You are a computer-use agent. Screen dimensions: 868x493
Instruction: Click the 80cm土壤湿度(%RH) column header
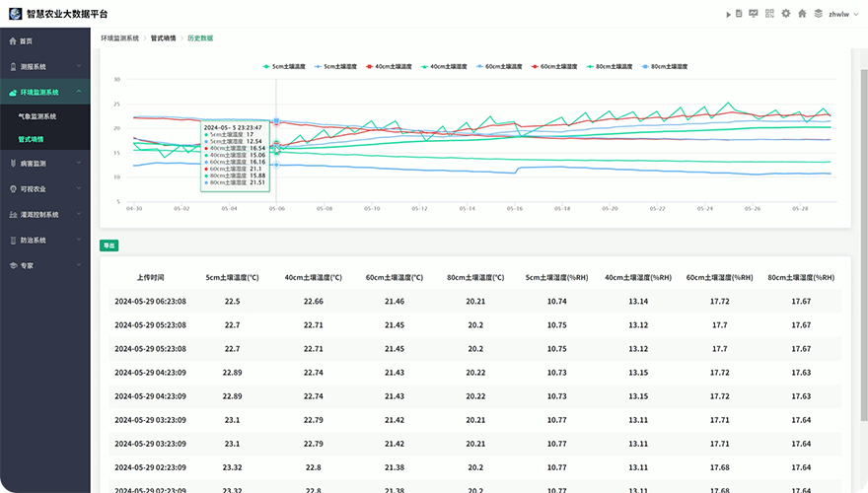click(801, 278)
